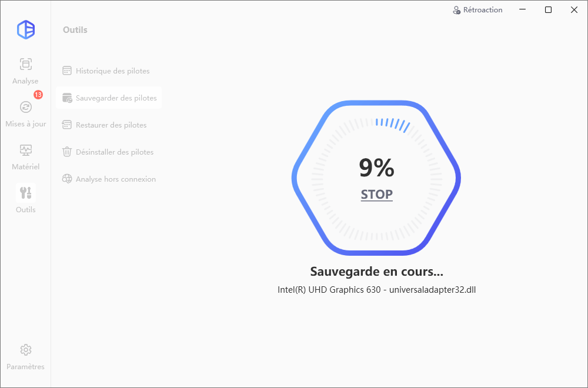This screenshot has width=588, height=388.
Task: Select Sauvegarder des pilotes entry
Action: pos(109,98)
